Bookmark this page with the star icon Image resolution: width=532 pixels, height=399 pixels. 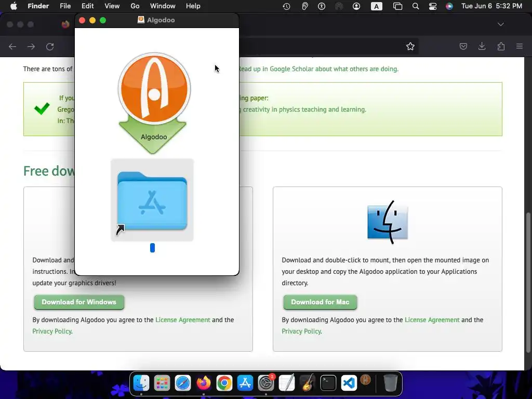pyautogui.click(x=410, y=46)
